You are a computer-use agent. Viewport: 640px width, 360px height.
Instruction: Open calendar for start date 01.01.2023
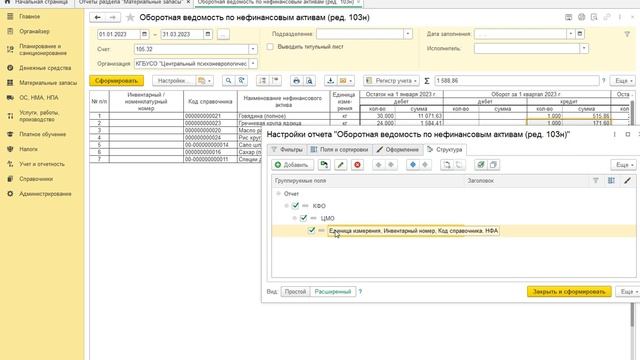point(144,34)
